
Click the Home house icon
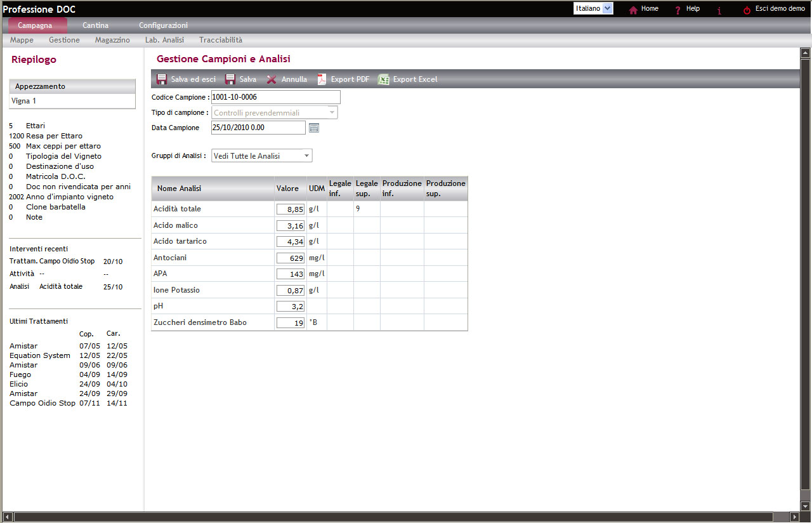point(633,10)
